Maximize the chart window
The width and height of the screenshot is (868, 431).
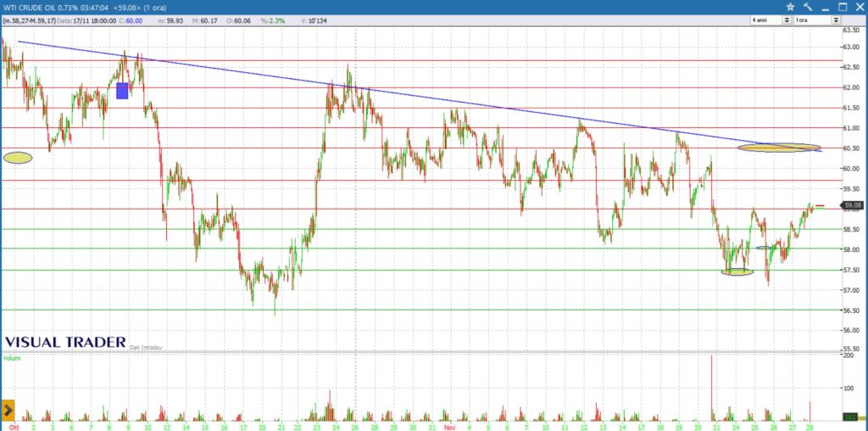pyautogui.click(x=843, y=7)
